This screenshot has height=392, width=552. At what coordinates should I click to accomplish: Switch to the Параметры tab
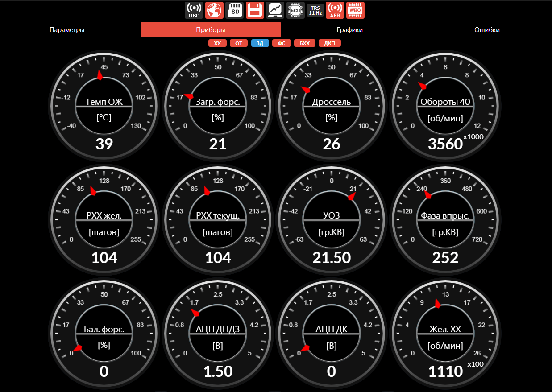[x=67, y=30]
